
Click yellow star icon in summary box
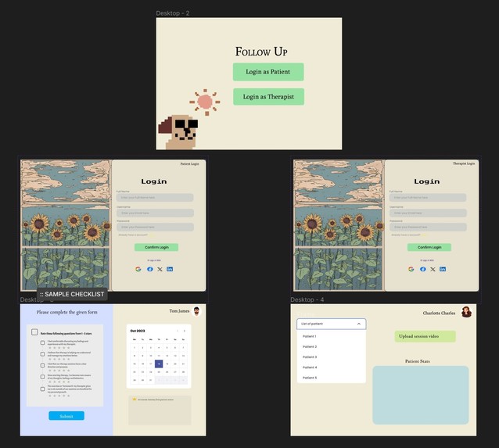[x=135, y=400]
